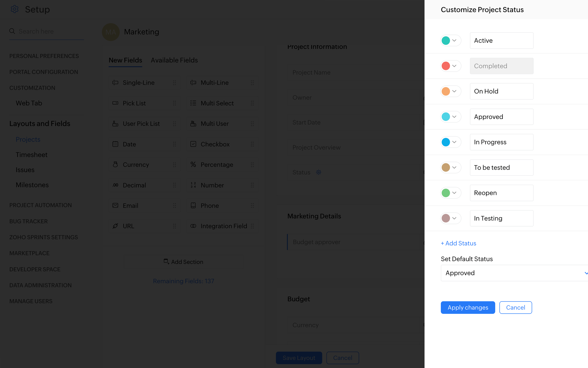Click the Email field envelope icon
Screen dimensions: 588x368
tap(115, 206)
